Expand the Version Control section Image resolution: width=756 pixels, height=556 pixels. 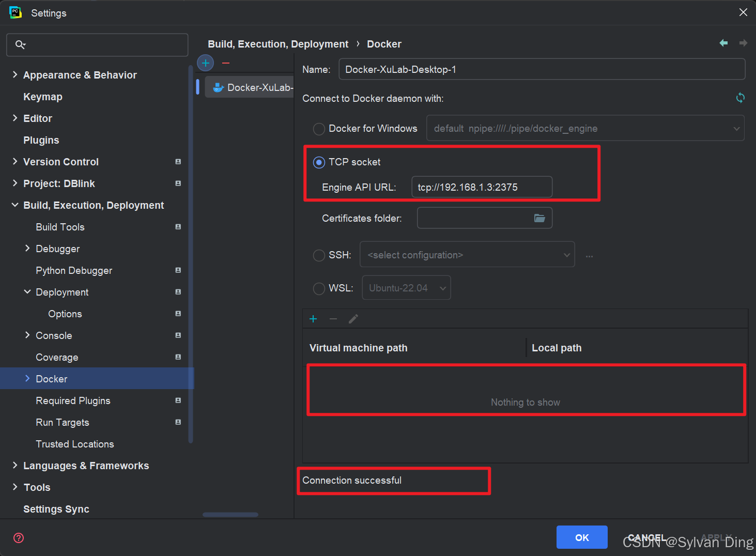[x=14, y=162]
